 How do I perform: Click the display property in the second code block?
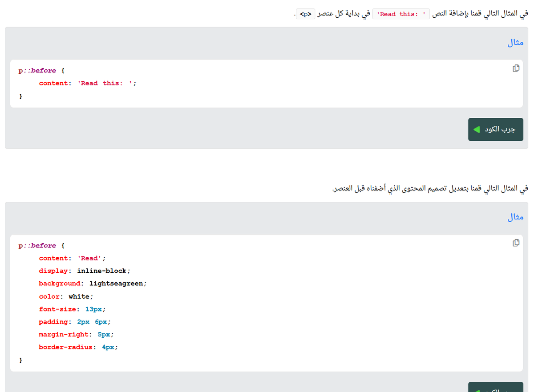(x=53, y=271)
